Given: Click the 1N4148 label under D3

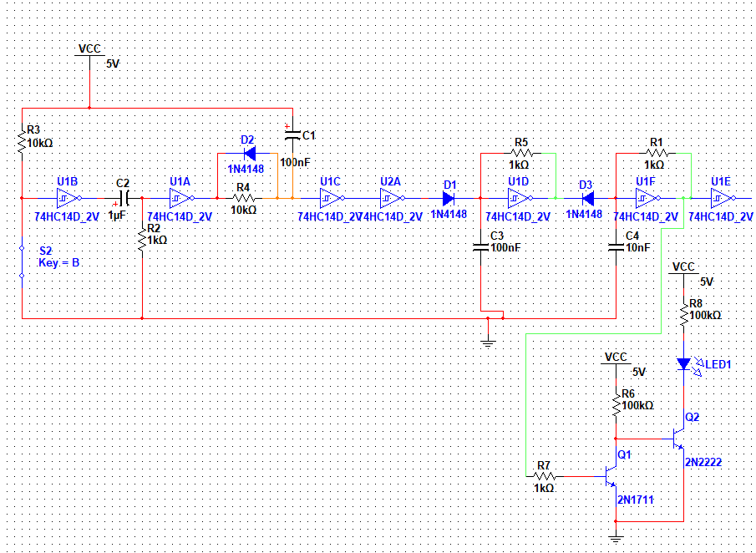Looking at the screenshot, I should tap(584, 214).
